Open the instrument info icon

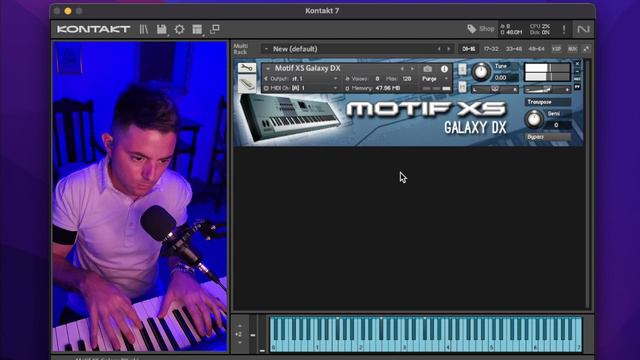(x=444, y=69)
